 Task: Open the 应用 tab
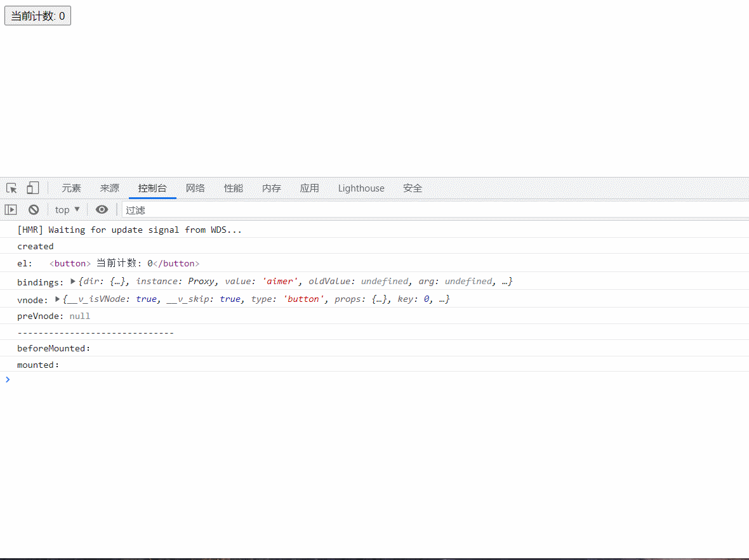(x=310, y=188)
